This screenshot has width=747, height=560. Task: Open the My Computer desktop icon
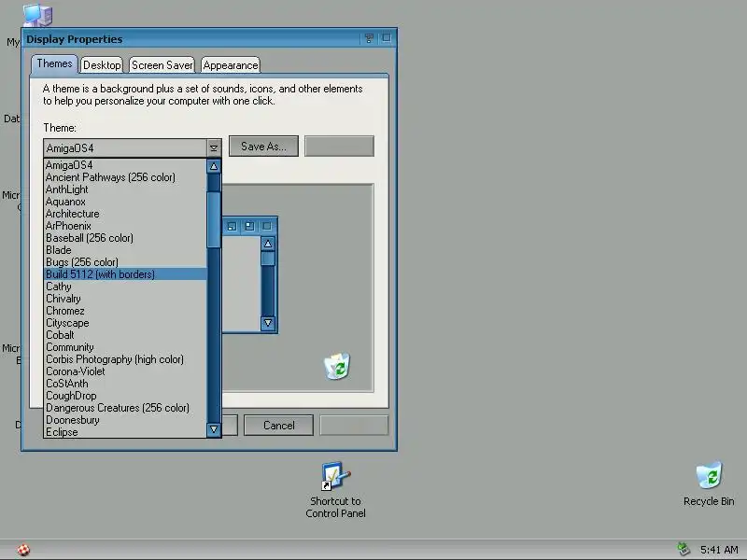tap(37, 15)
